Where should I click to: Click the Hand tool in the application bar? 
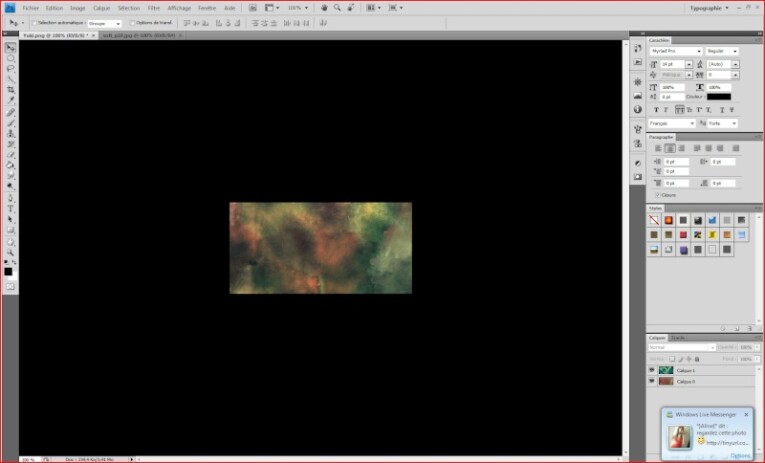[x=324, y=8]
